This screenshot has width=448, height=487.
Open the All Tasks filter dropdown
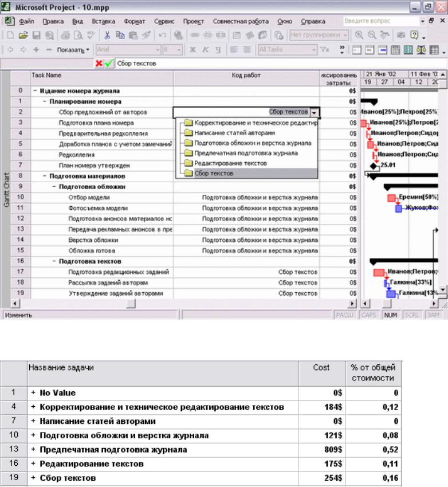point(314,50)
